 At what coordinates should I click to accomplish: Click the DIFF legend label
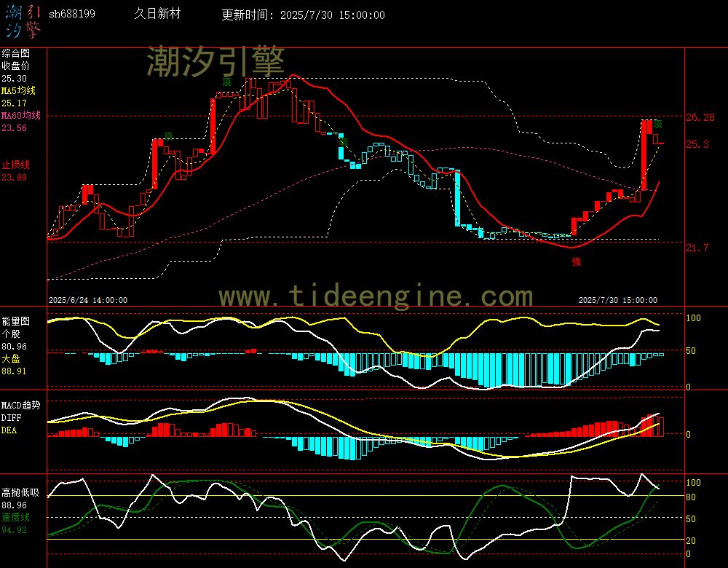pyautogui.click(x=11, y=417)
